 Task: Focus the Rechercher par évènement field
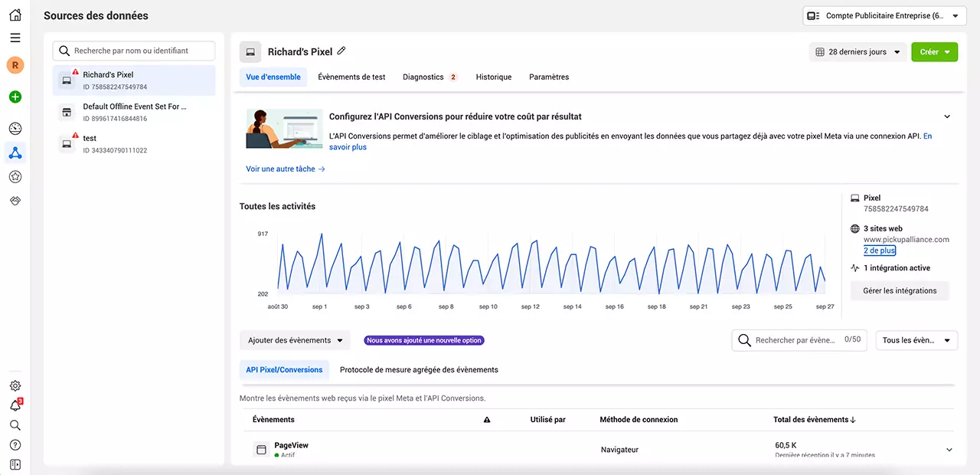pyautogui.click(x=800, y=340)
